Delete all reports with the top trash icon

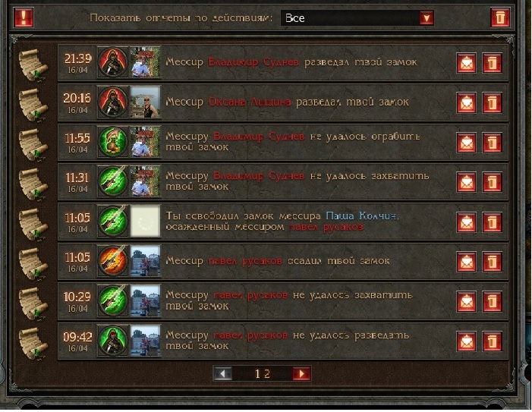(x=500, y=17)
